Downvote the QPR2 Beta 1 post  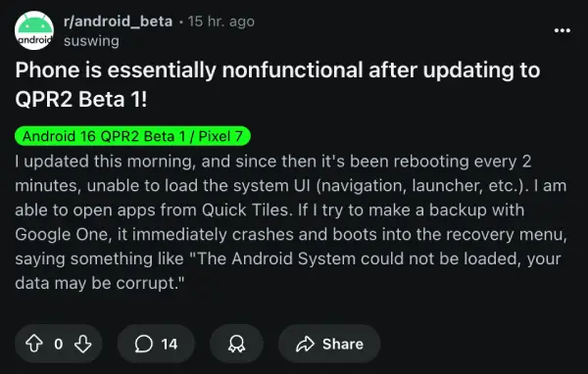pyautogui.click(x=83, y=344)
